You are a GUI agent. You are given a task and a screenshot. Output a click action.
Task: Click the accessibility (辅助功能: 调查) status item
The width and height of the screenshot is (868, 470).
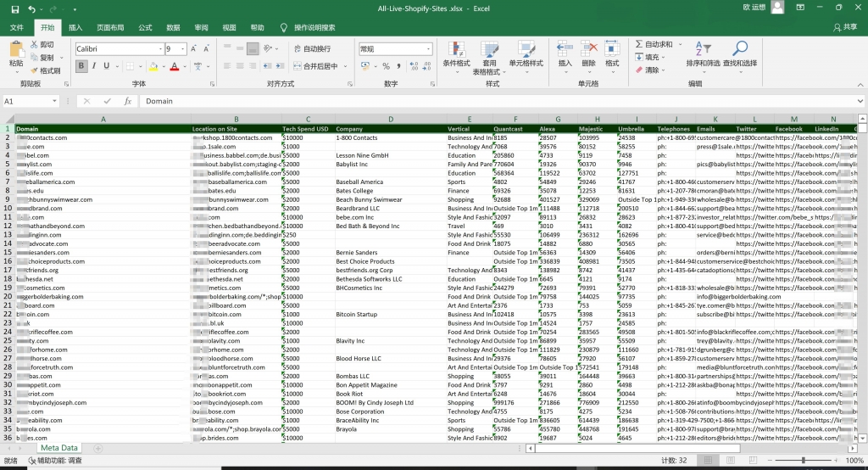click(55, 461)
